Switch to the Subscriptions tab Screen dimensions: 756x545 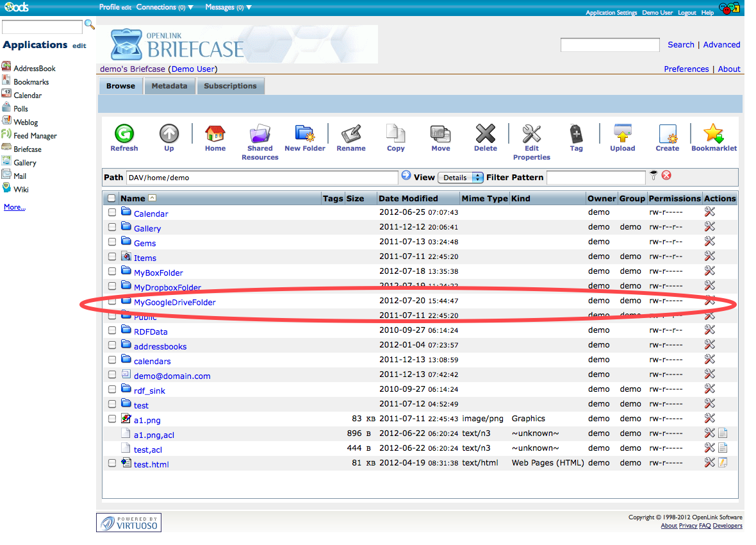pos(230,86)
